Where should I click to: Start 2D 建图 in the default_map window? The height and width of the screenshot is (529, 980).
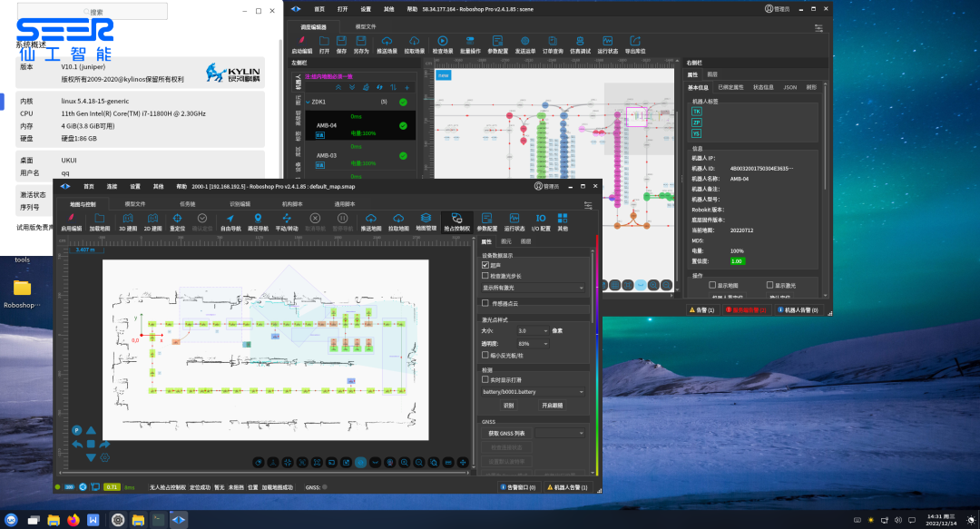152,222
